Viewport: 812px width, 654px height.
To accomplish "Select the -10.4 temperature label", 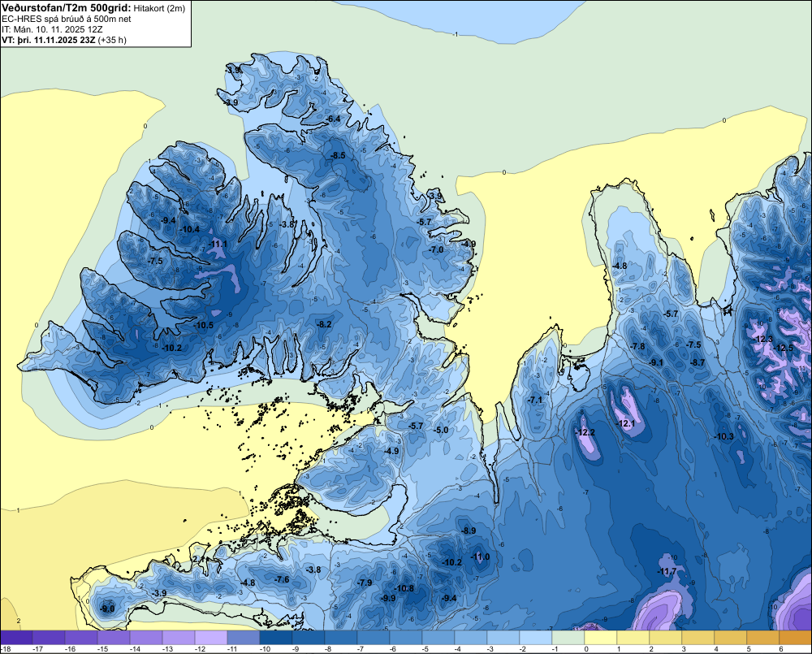I will point(189,229).
